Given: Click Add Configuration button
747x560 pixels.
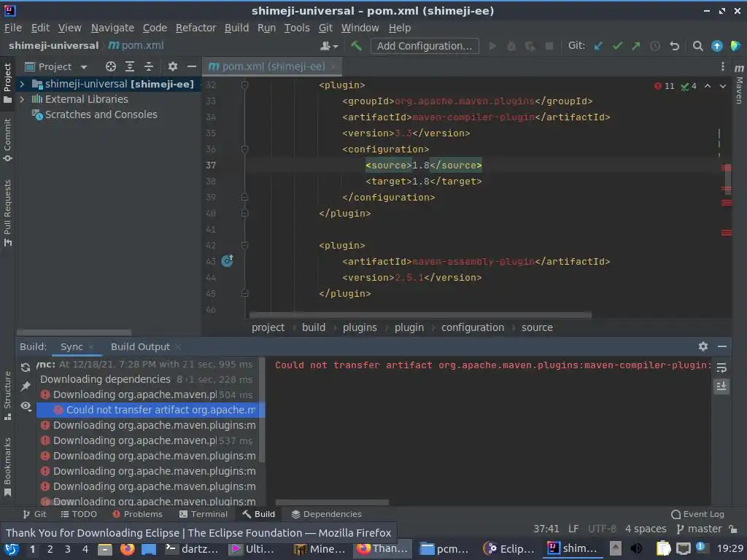Looking at the screenshot, I should (x=425, y=46).
